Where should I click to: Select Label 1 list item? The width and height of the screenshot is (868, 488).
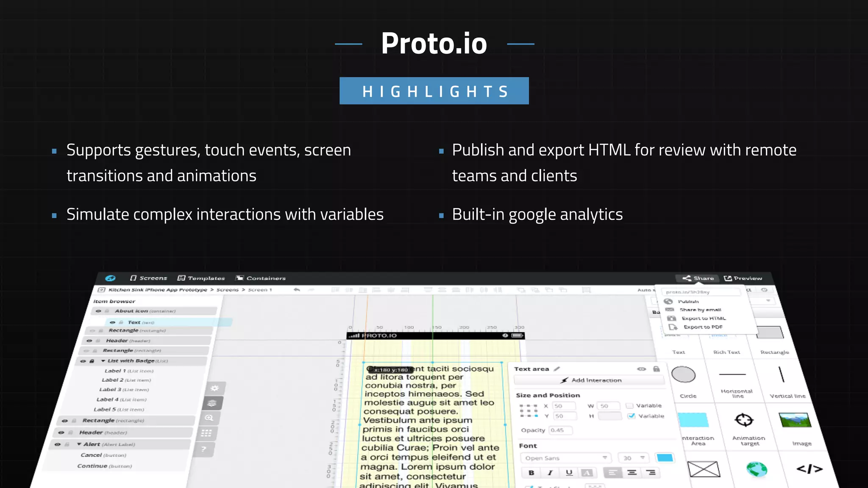[x=129, y=371]
